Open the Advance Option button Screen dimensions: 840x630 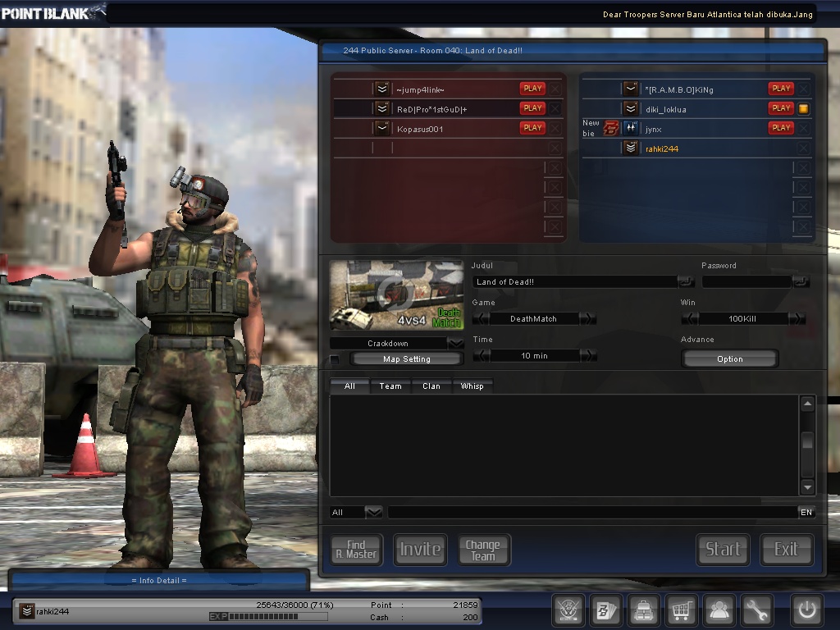click(729, 359)
